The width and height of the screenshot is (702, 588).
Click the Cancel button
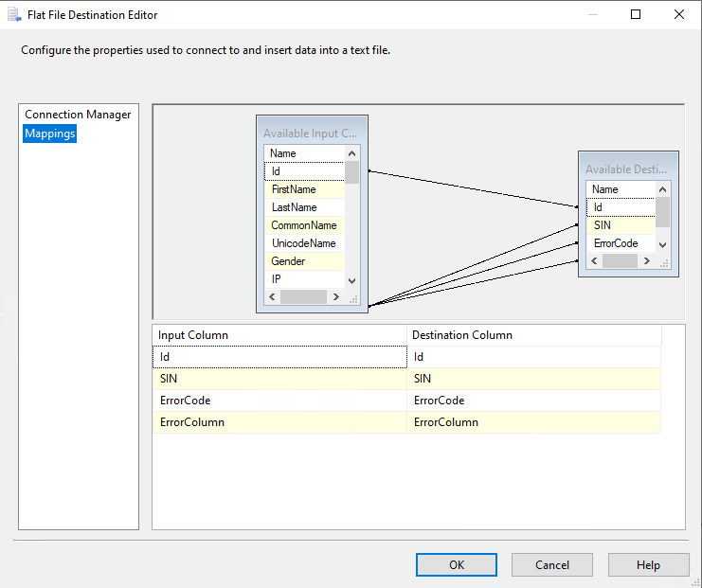point(551,565)
